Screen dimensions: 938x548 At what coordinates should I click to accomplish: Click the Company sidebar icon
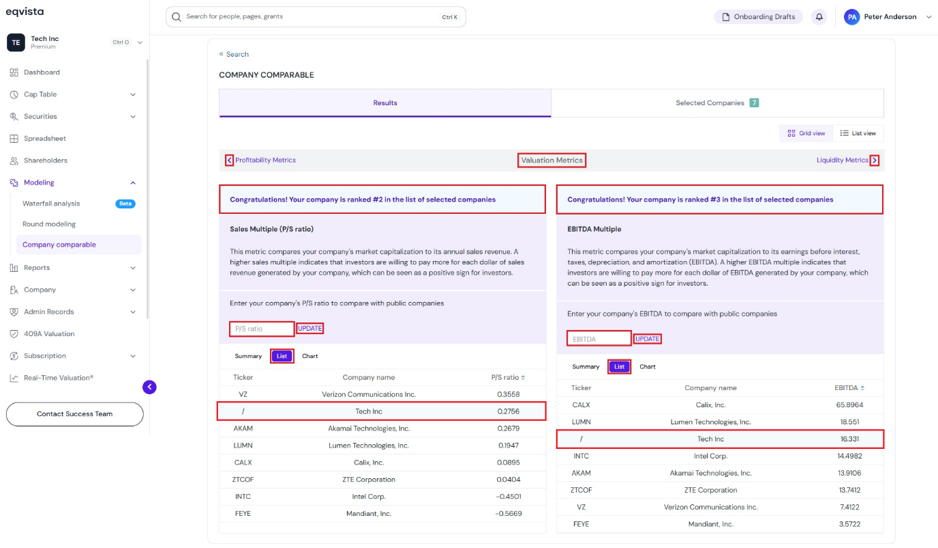14,290
